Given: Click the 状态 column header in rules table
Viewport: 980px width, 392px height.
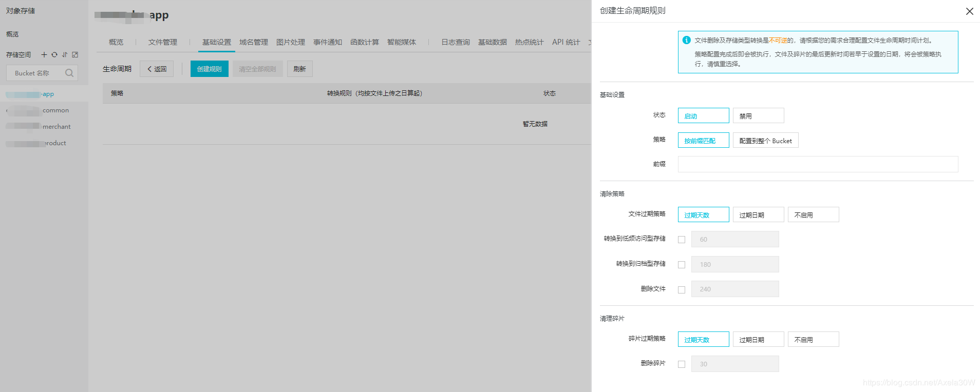Looking at the screenshot, I should click(550, 93).
